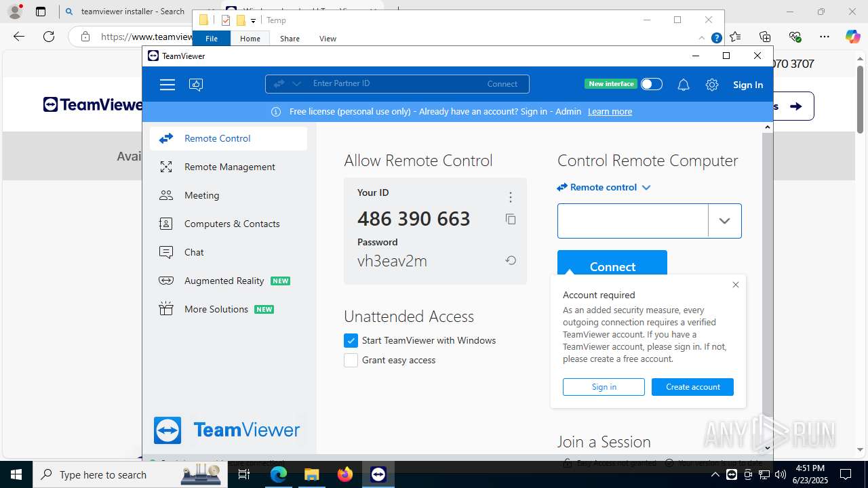This screenshot has height=488, width=868.
Task: Expand the ribbon in Temp Explorer window
Action: (701, 39)
